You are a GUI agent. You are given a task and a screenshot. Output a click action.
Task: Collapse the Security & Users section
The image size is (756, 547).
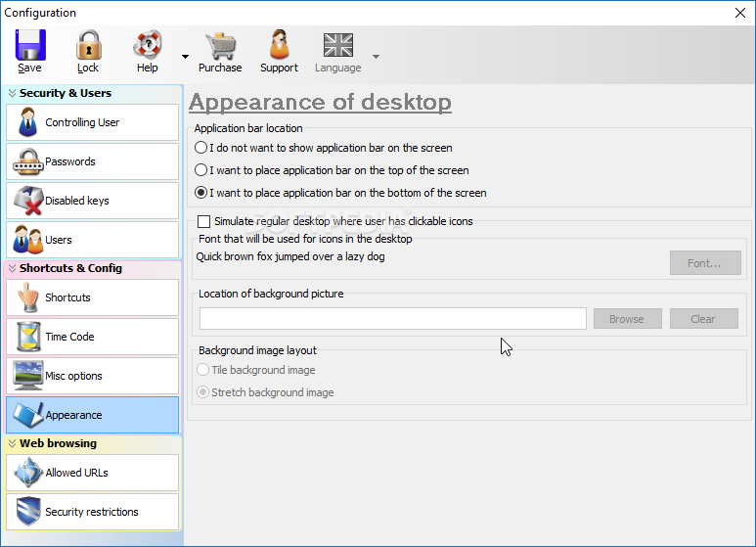tap(12, 93)
